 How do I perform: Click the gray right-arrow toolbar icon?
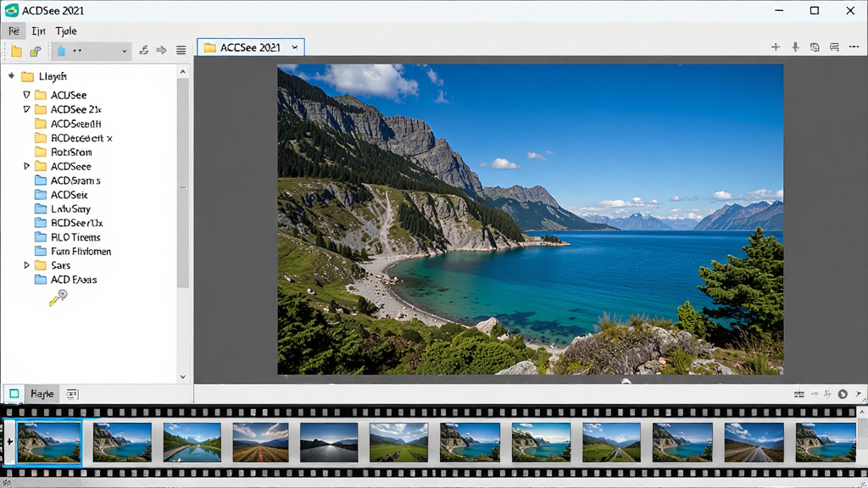tap(161, 50)
